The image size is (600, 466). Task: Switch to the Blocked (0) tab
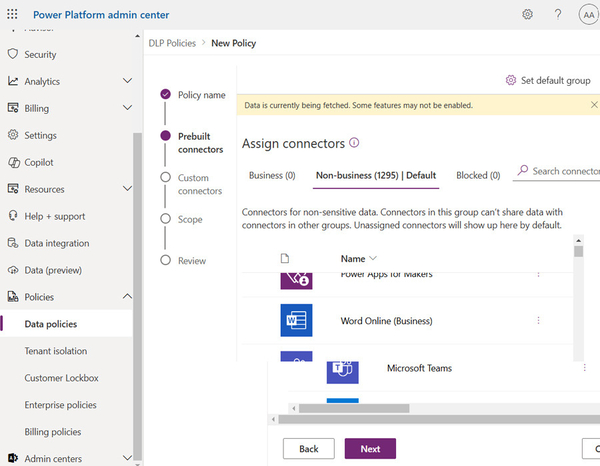(478, 175)
